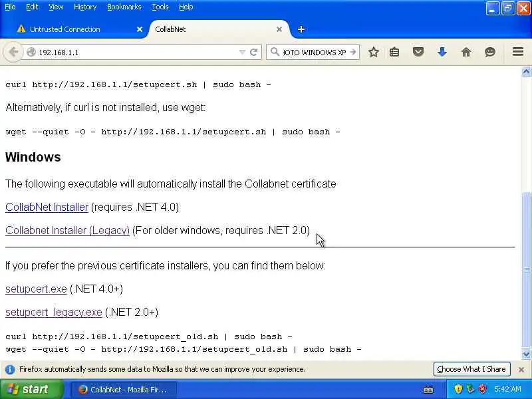Click the info icon in notification bar
This screenshot has height=399, width=532.
point(10,369)
